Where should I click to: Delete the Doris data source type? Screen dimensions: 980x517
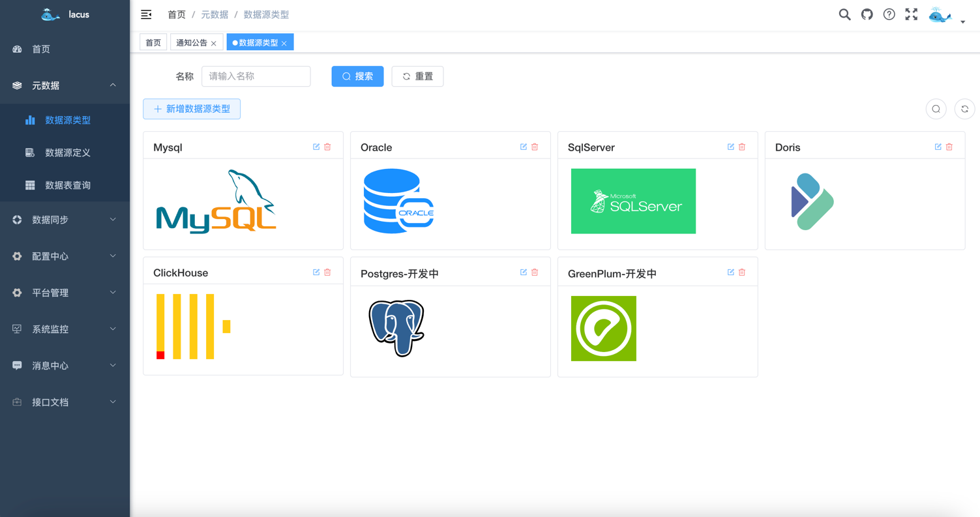[x=949, y=147]
